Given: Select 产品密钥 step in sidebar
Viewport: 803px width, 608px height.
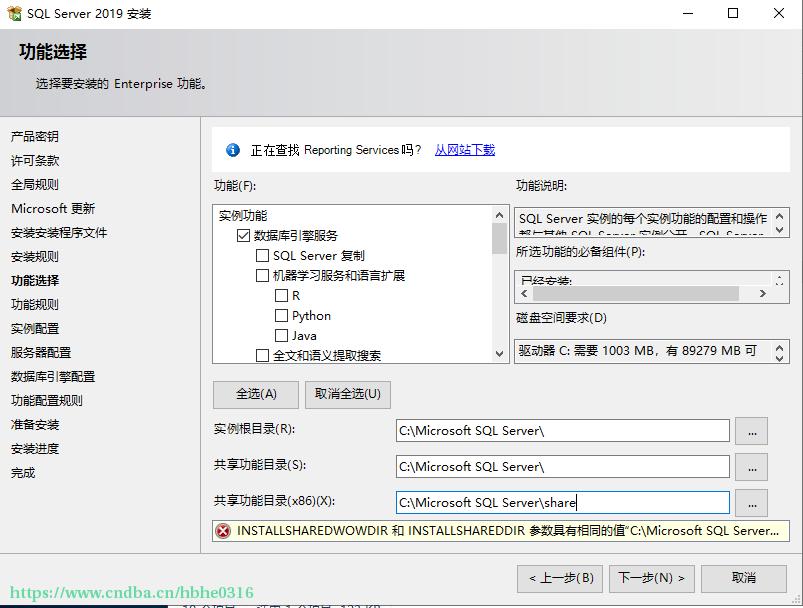Looking at the screenshot, I should [35, 137].
